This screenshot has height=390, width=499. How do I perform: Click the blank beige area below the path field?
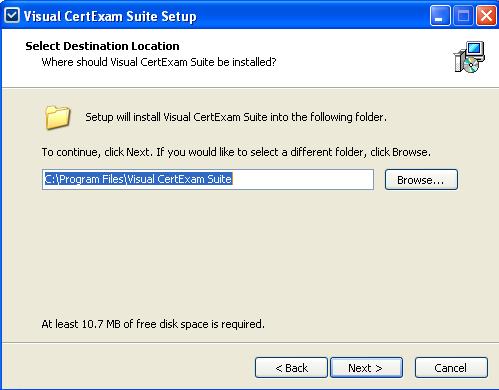tap(249, 253)
